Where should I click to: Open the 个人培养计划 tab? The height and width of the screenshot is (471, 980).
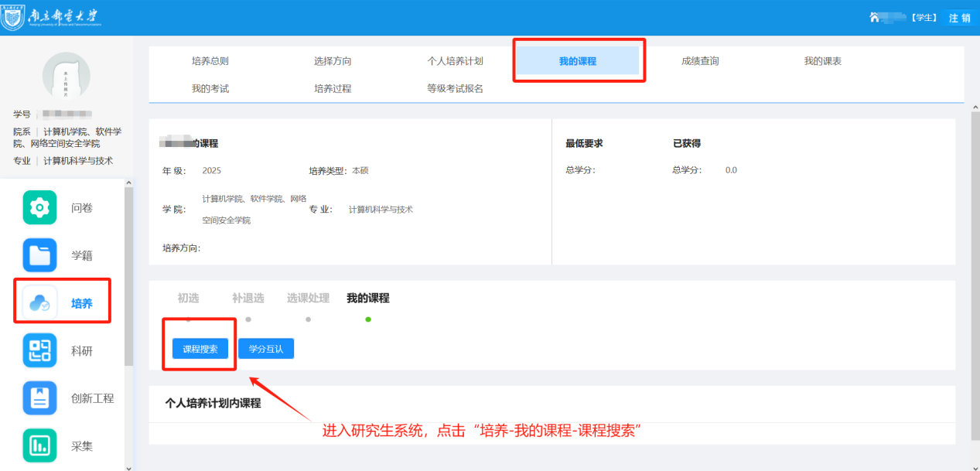coord(455,61)
